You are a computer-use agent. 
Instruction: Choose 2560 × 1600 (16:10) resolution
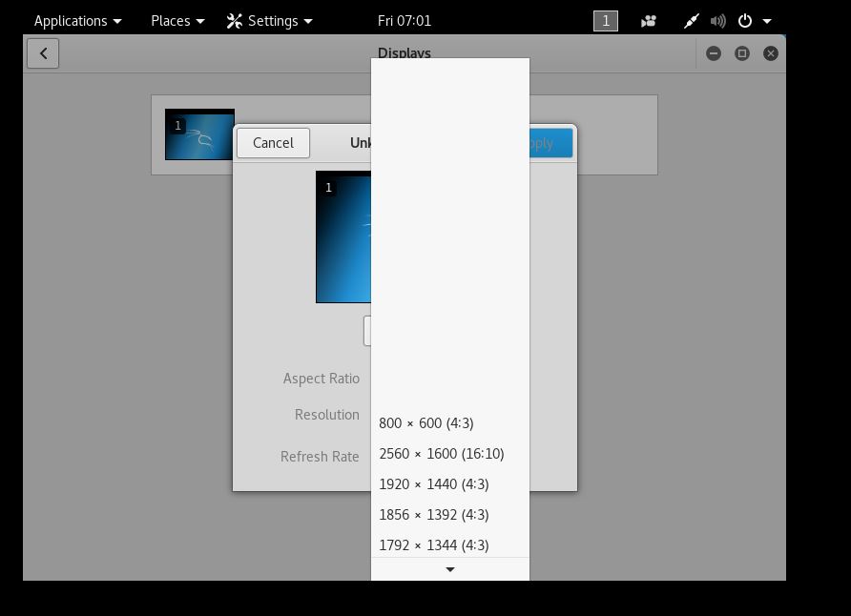point(442,454)
